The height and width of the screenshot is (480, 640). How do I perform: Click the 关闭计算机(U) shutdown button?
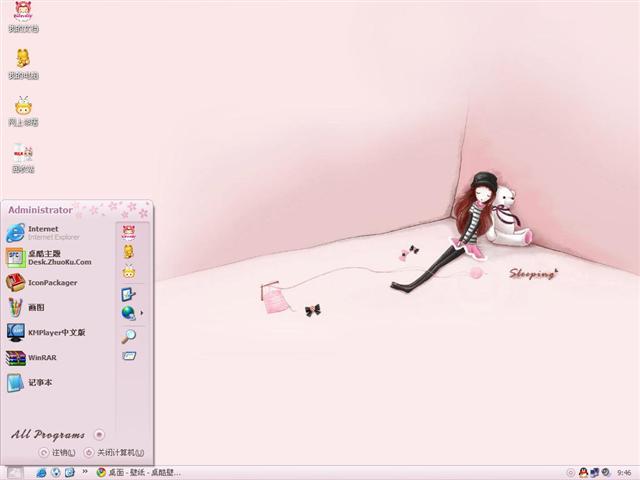click(113, 453)
